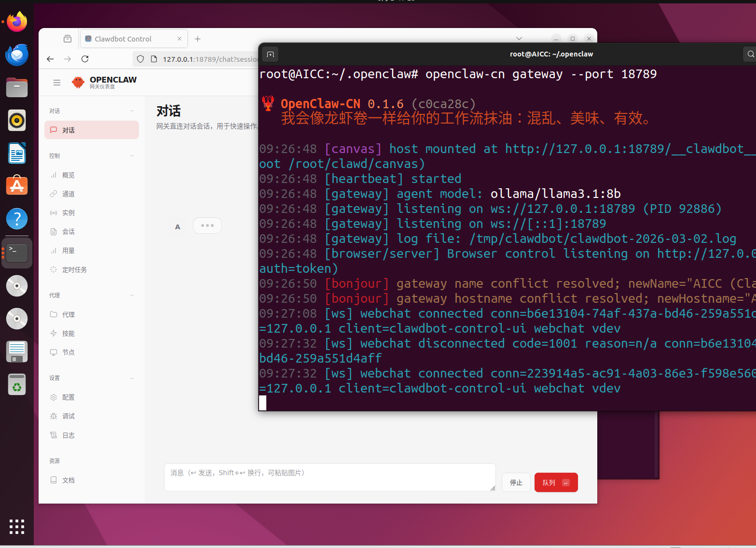Open the 节点 nodes page
Screen dimensions: 756x548
[92, 352]
